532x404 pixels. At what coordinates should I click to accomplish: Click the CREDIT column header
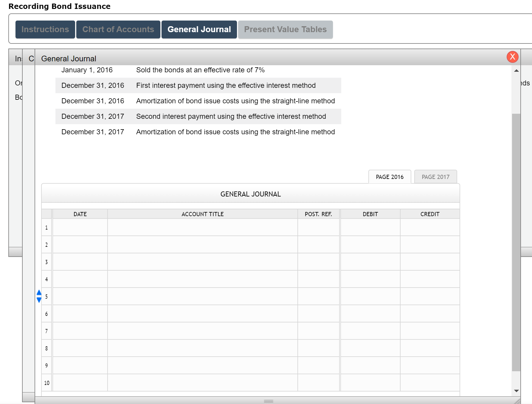tap(430, 214)
